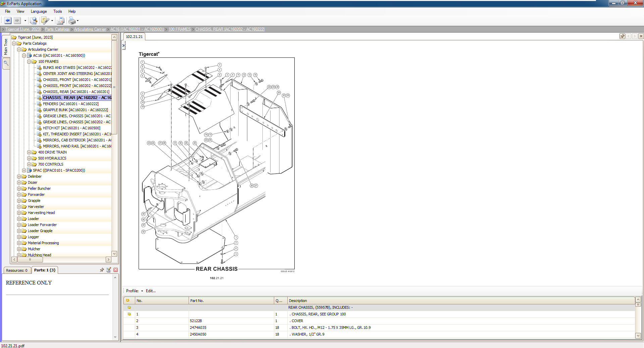644x348 pixels.
Task: Toggle the pushpin on the Parts panel
Action: (x=102, y=270)
